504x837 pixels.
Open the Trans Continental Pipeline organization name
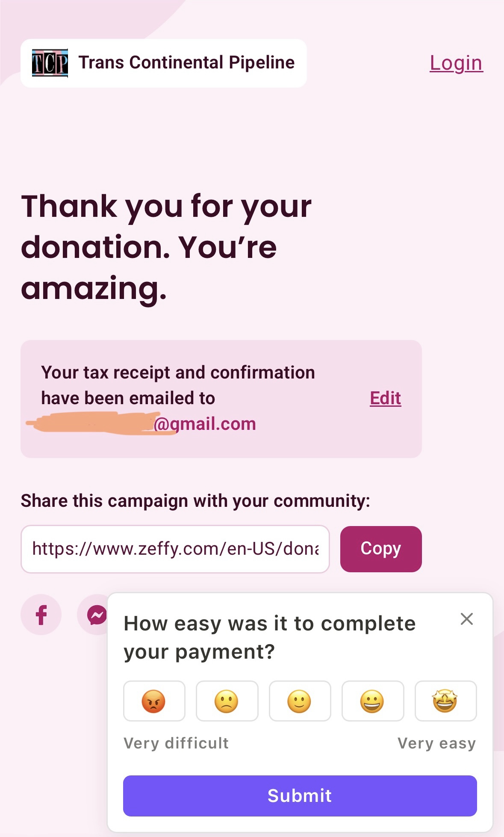(186, 62)
